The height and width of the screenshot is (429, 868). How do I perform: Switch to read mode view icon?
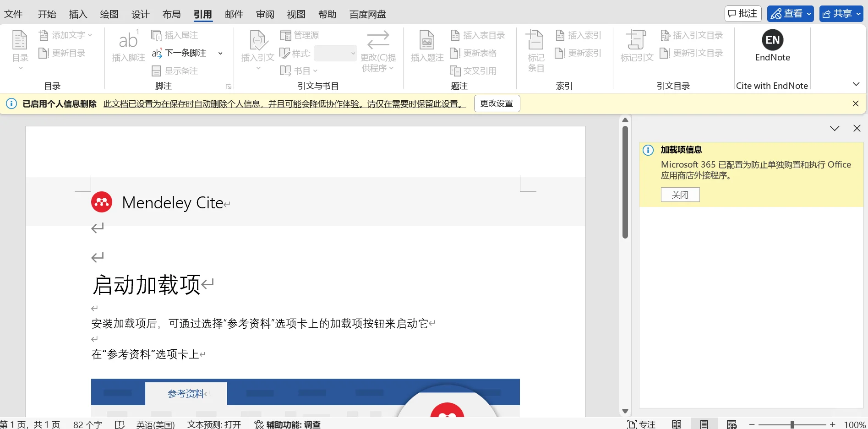(677, 424)
